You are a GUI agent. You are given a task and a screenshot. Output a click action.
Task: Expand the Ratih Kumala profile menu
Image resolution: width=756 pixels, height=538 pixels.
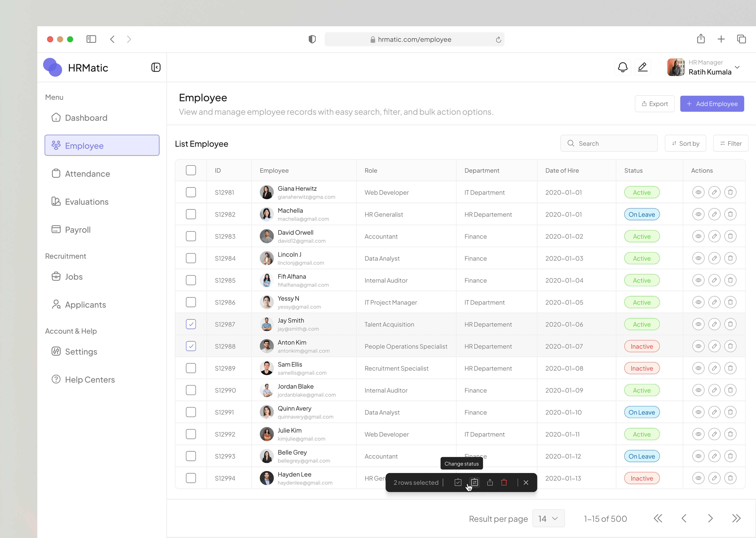[x=737, y=67]
